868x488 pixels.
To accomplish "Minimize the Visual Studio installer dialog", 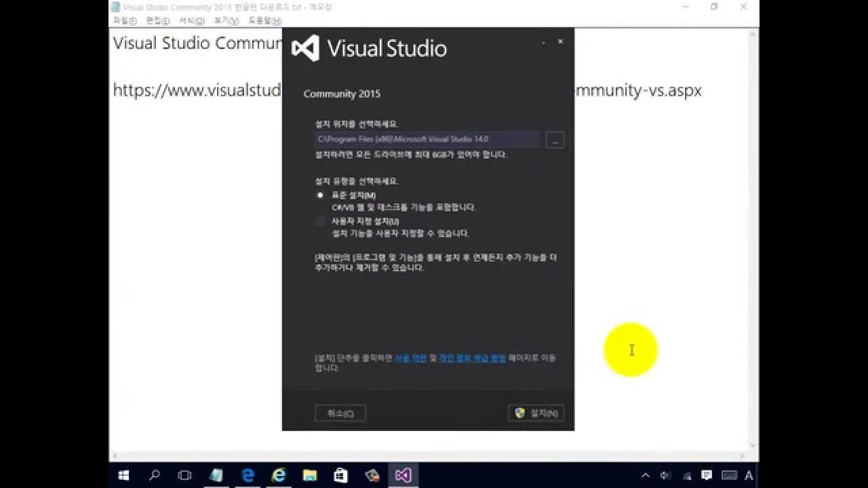I will pyautogui.click(x=543, y=42).
